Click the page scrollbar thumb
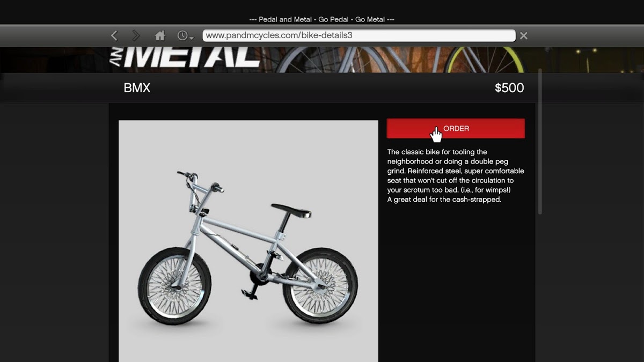Viewport: 644px width, 362px height. point(540,142)
